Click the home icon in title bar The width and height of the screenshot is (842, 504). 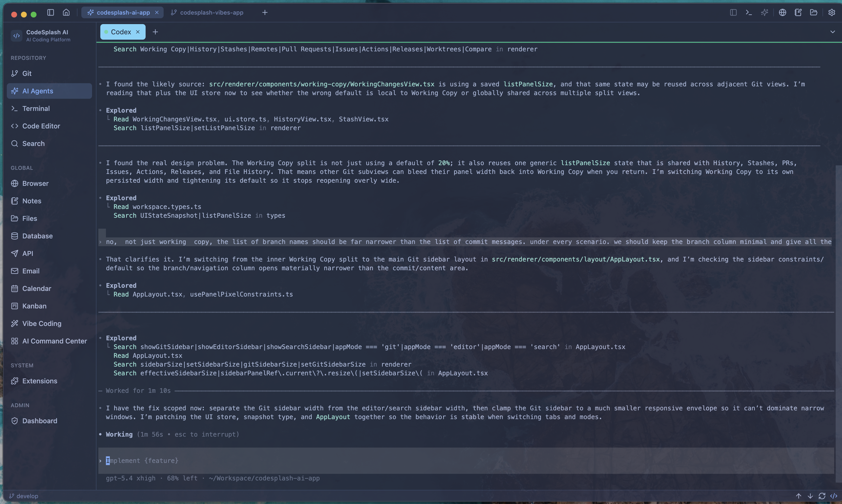66,13
